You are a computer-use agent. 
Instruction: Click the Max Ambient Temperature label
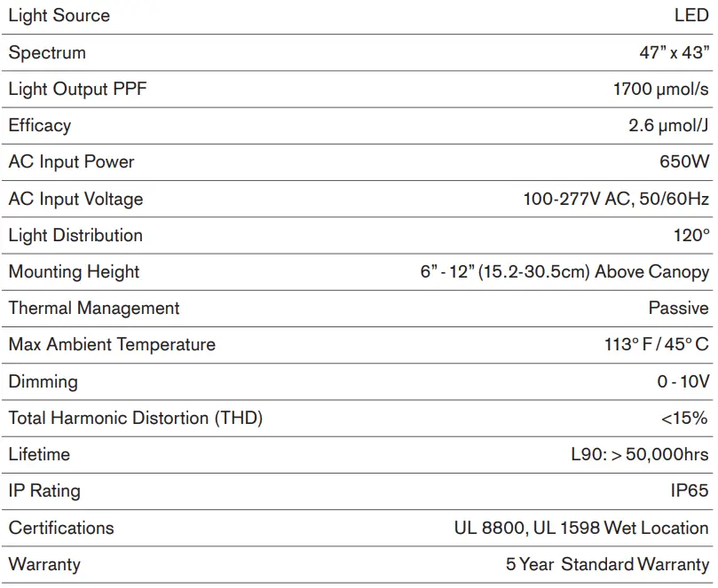pos(112,344)
